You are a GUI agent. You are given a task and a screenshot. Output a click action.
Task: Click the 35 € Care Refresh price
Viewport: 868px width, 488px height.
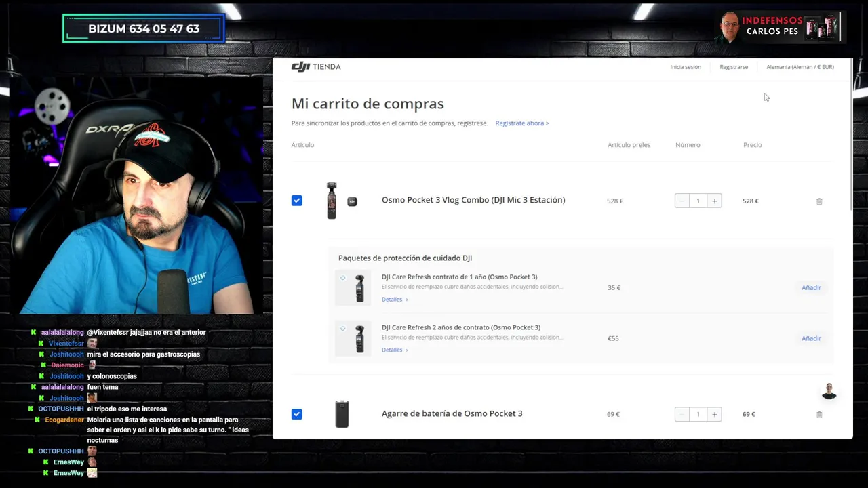614,288
